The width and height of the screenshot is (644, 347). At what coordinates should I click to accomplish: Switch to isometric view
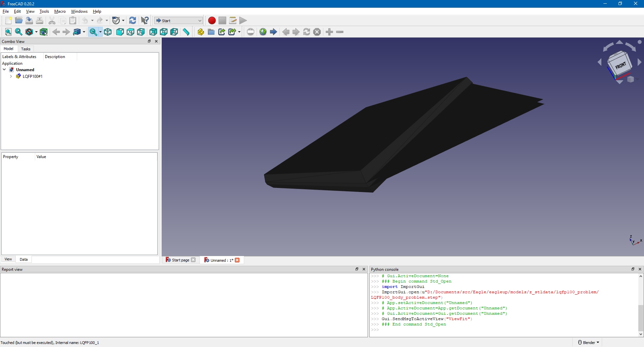(x=108, y=32)
